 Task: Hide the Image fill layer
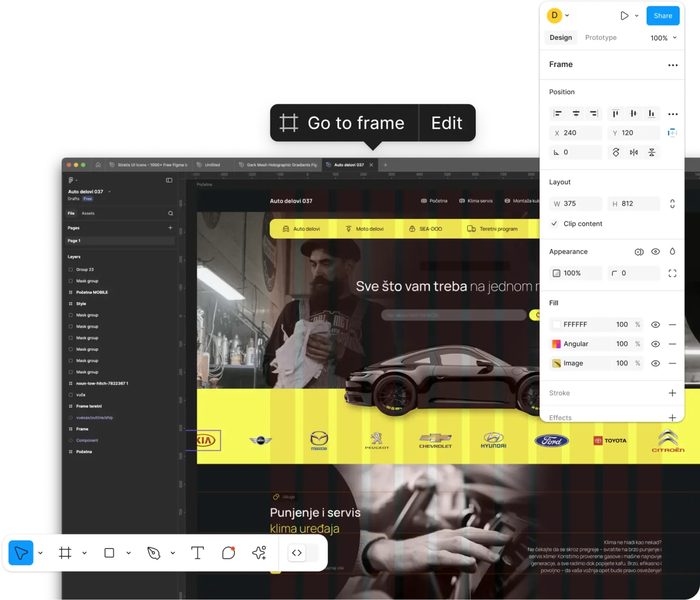coord(655,363)
